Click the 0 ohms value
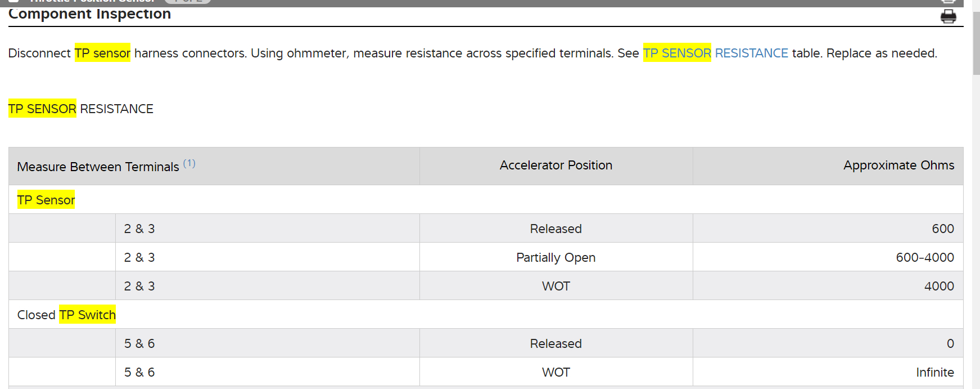980x389 pixels. 950,343
